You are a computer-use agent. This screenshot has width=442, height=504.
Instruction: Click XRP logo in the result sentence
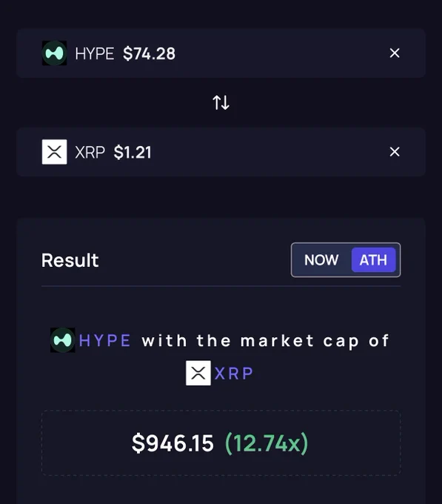[198, 373]
